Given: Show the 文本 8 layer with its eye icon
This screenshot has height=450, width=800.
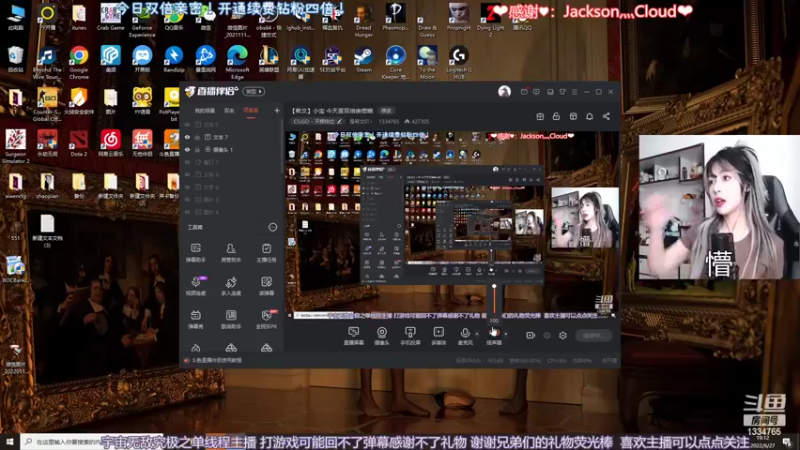Looking at the screenshot, I should point(187,174).
